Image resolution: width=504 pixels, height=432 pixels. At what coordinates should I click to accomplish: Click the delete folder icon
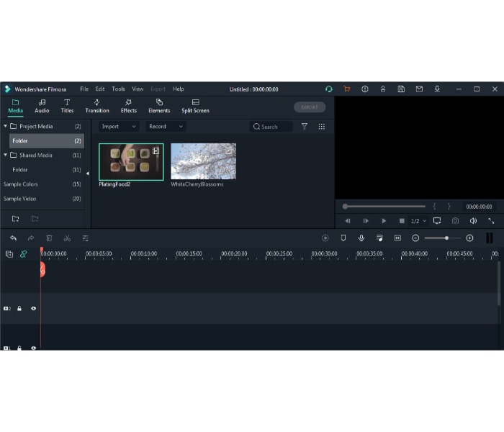(x=35, y=219)
